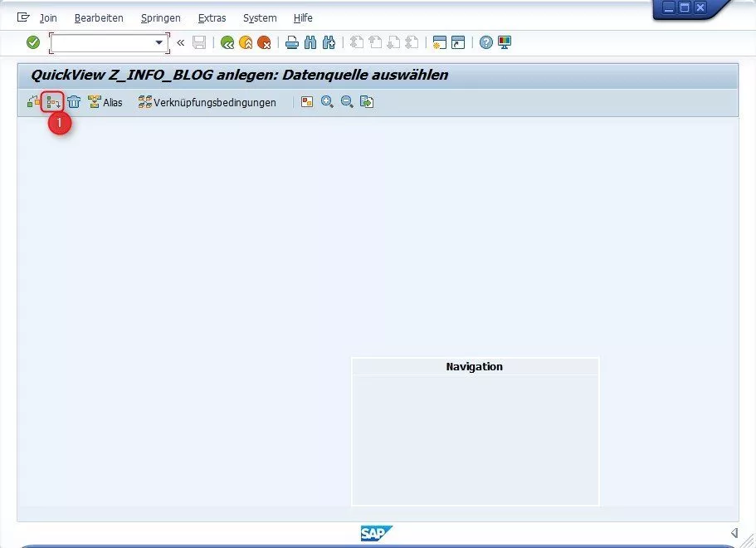This screenshot has width=756, height=548.
Task: Click the Find Next binoculars-plus icon
Action: pos(329,42)
